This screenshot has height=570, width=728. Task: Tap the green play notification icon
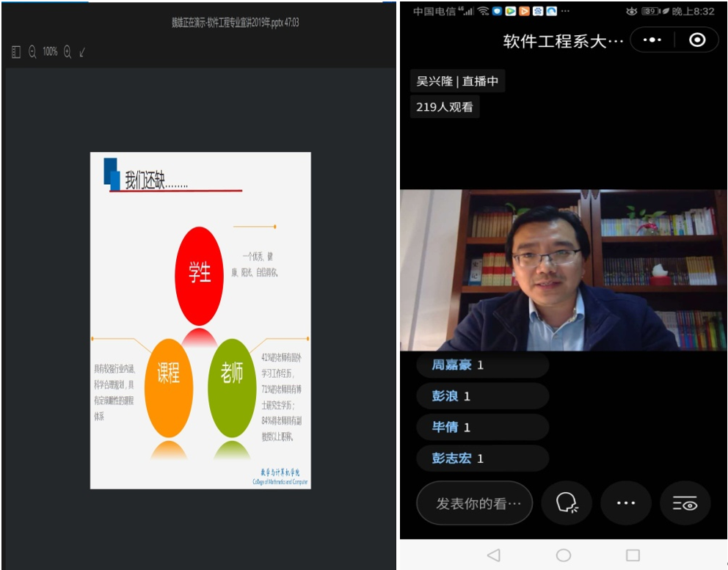click(510, 11)
